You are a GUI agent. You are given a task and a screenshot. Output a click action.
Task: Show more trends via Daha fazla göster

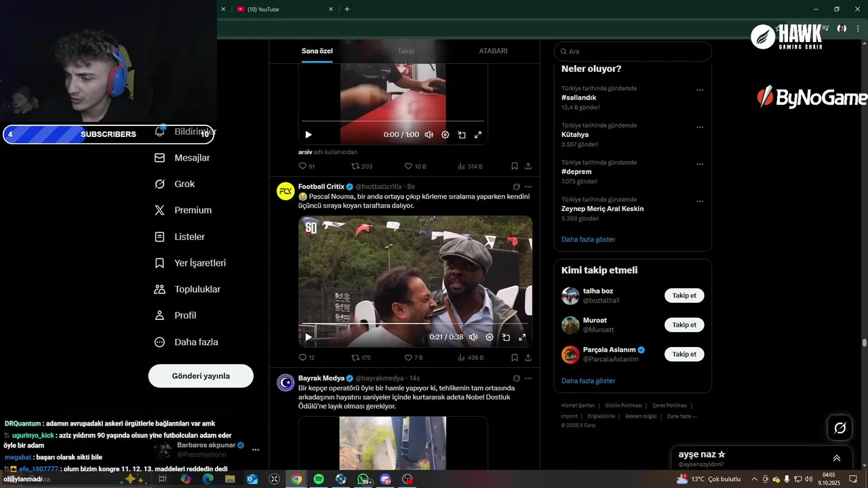(x=588, y=239)
